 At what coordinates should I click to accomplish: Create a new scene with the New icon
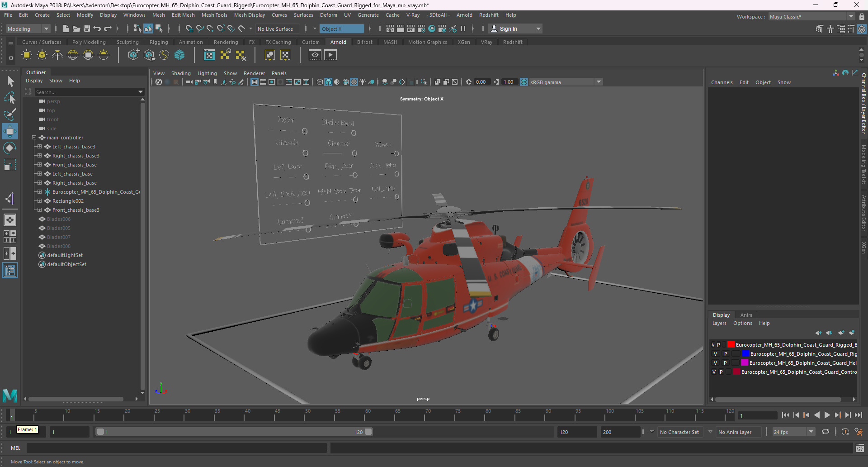coord(66,29)
